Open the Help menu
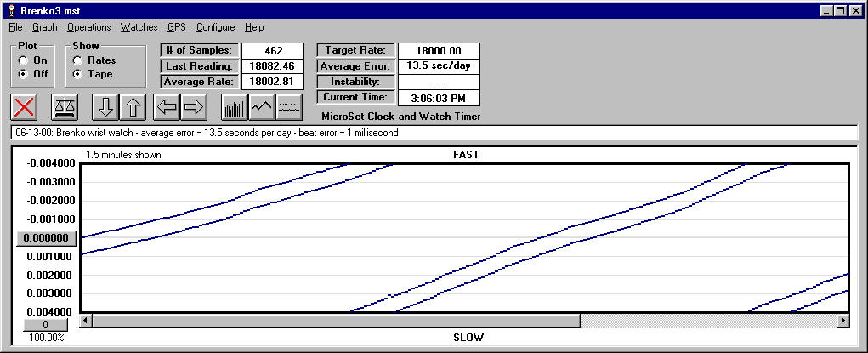 click(254, 27)
